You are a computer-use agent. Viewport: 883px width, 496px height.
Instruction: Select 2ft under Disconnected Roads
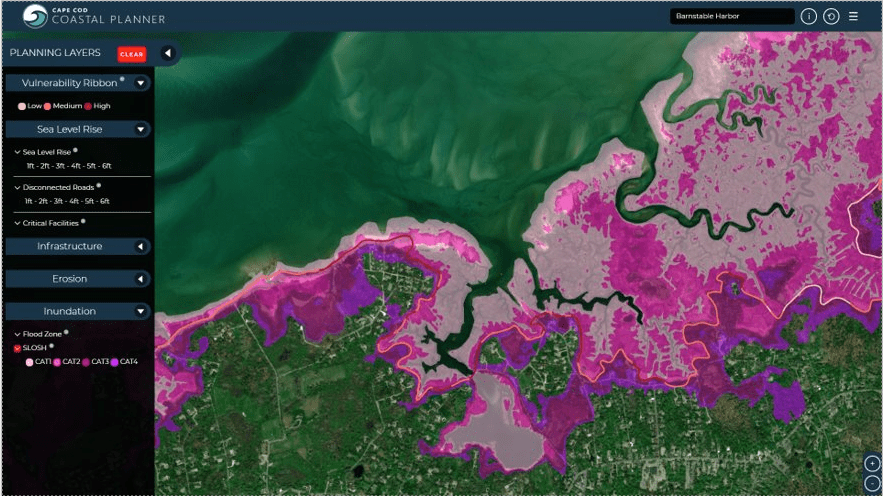click(44, 201)
